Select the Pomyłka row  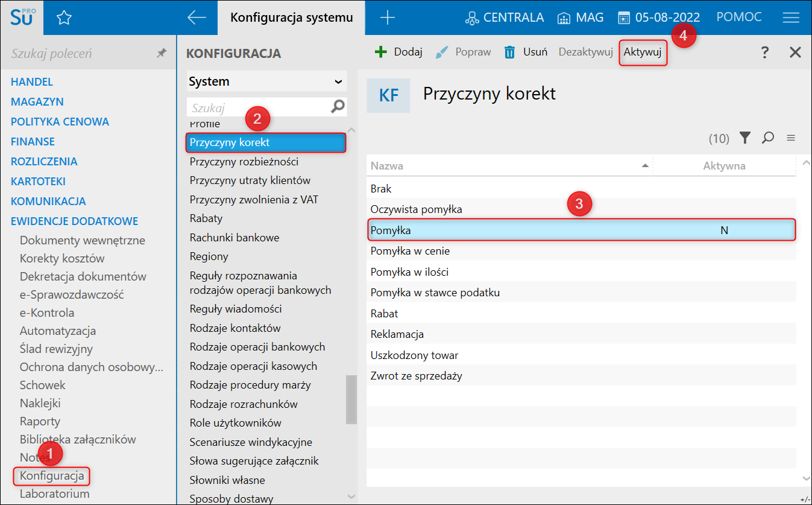[582, 230]
